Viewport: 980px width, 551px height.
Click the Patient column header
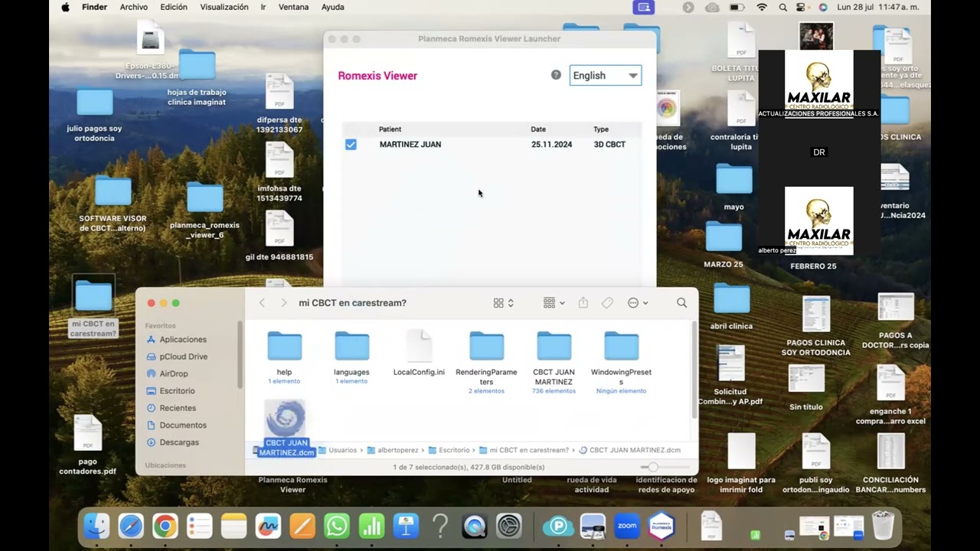390,129
